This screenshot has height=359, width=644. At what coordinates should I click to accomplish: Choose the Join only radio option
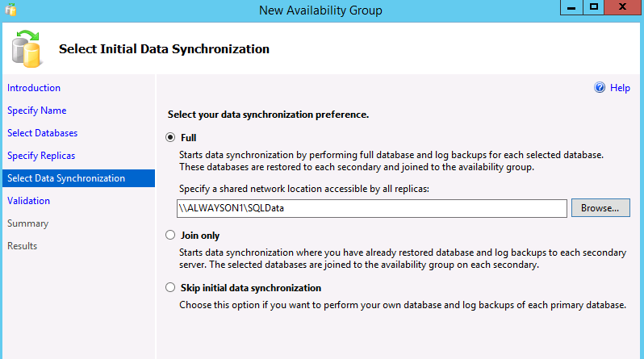pos(170,235)
